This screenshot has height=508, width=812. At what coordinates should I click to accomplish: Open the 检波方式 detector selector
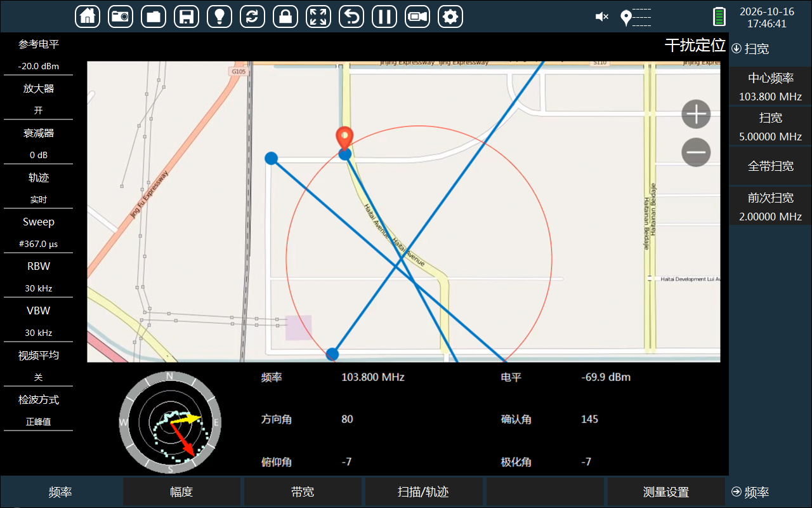coord(39,410)
